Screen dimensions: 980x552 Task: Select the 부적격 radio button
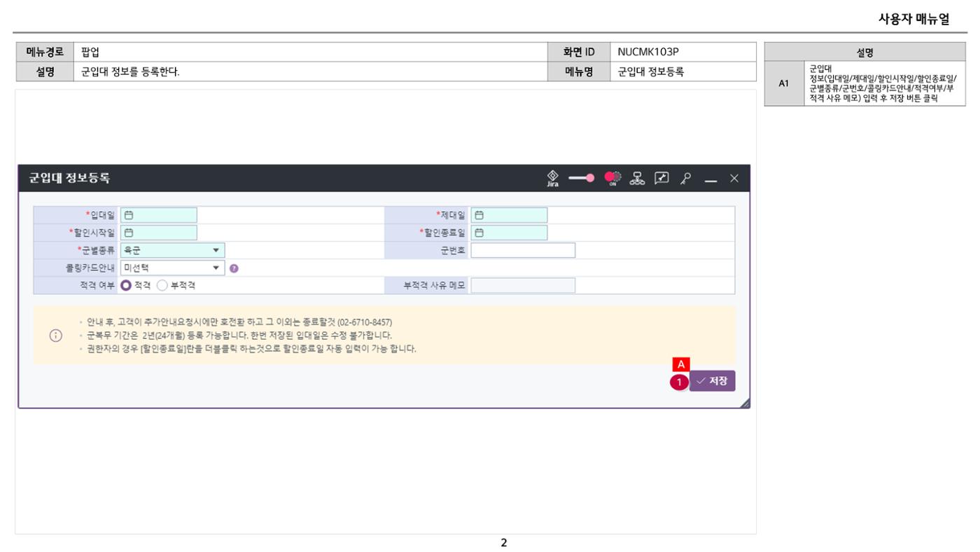coord(162,285)
